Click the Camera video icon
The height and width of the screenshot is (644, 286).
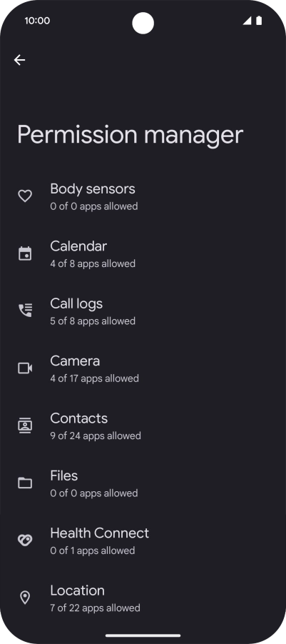tap(25, 368)
